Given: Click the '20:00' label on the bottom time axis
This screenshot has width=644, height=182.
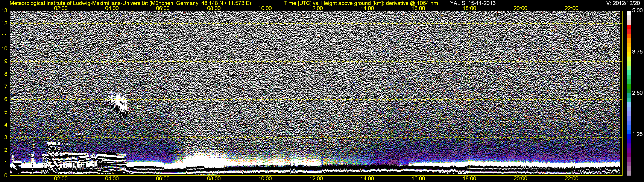Looking at the screenshot, I should tap(521, 179).
